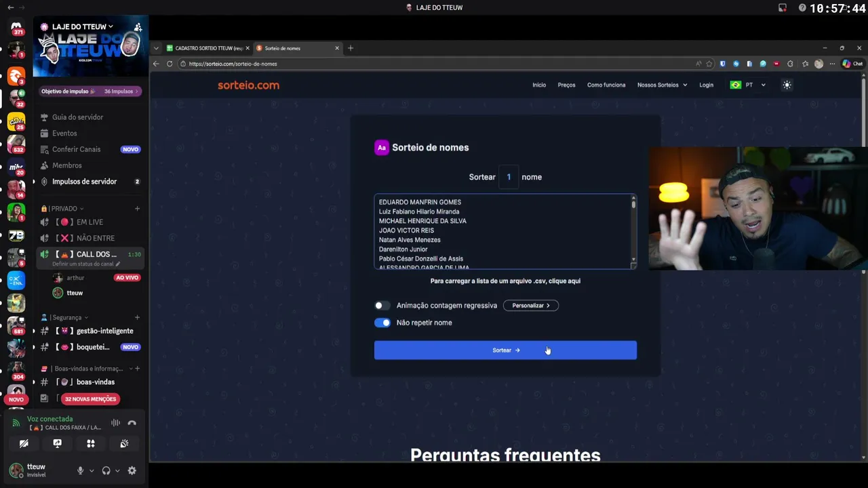Share your screen in Discord

click(x=57, y=443)
